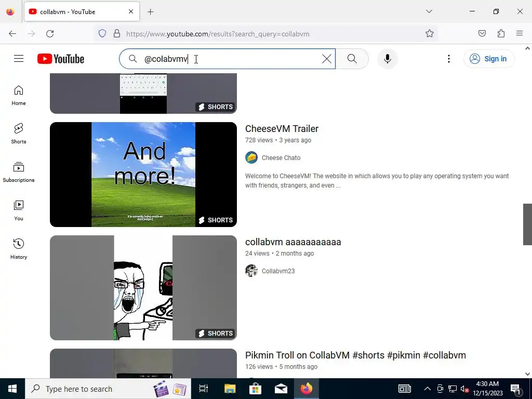532x399 pixels.
Task: Open the collabvm aaaaaaaaaa thumbnail
Action: tap(143, 288)
